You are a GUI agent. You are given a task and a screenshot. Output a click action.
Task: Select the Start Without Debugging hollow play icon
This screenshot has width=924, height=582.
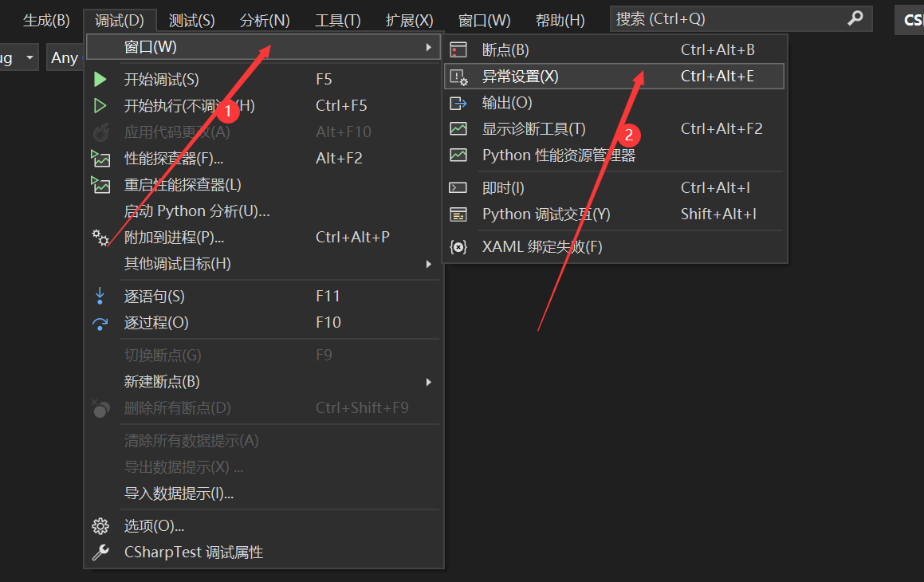click(x=100, y=104)
